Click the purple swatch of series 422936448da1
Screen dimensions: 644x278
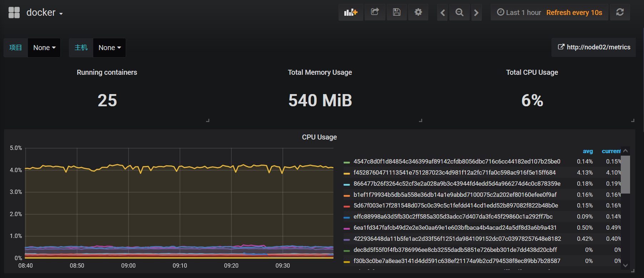(x=346, y=240)
